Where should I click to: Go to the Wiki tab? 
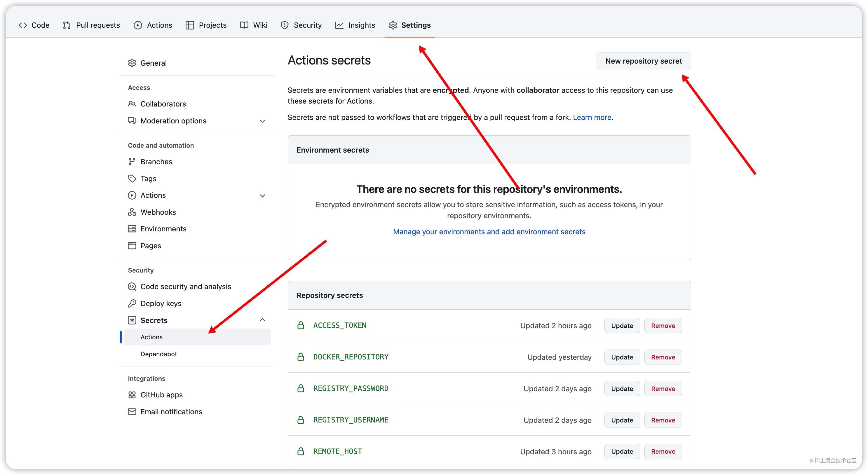[x=254, y=25]
